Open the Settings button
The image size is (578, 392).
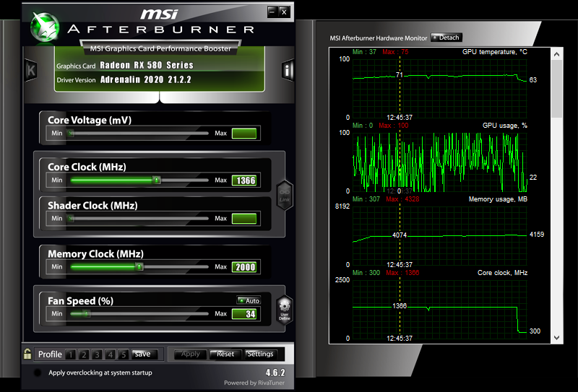[x=260, y=354]
